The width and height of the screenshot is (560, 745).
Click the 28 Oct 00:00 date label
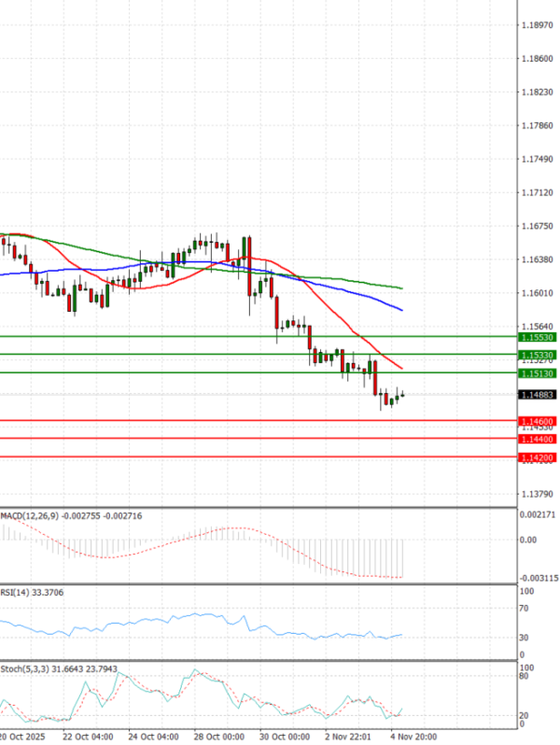217,736
